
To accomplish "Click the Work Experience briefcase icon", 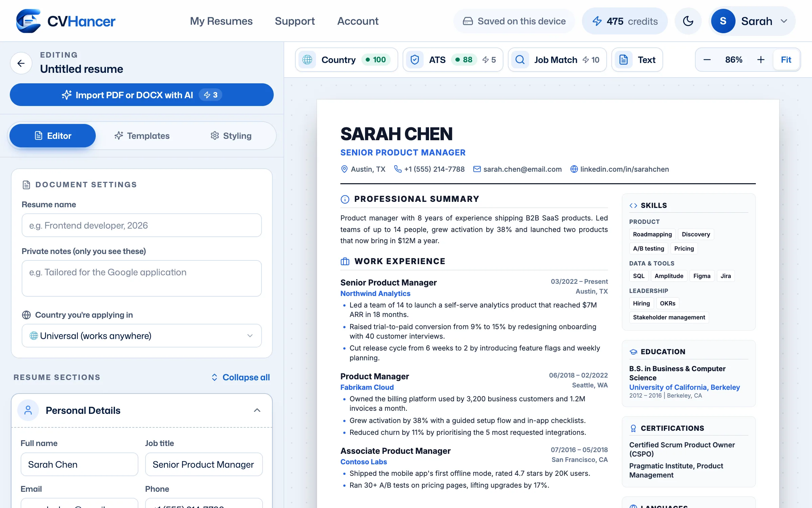I will (x=345, y=261).
